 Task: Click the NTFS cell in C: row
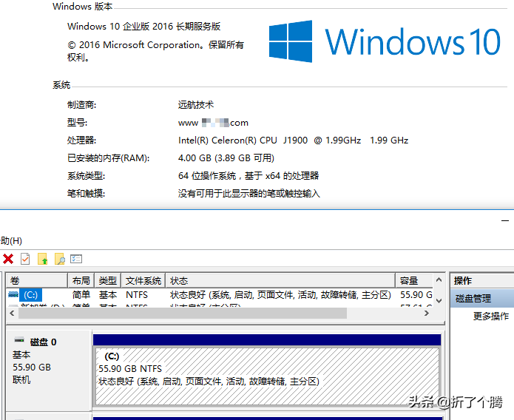point(137,295)
